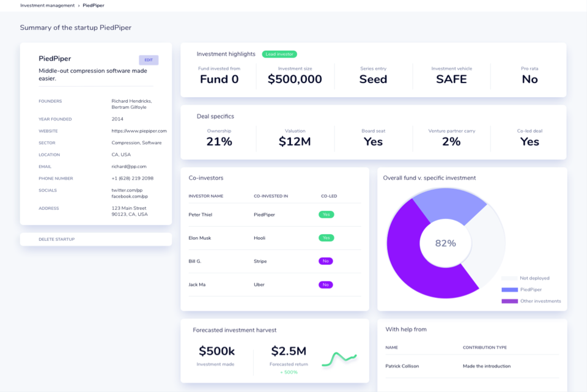Click the DELETE STARTUP button

pos(56,239)
